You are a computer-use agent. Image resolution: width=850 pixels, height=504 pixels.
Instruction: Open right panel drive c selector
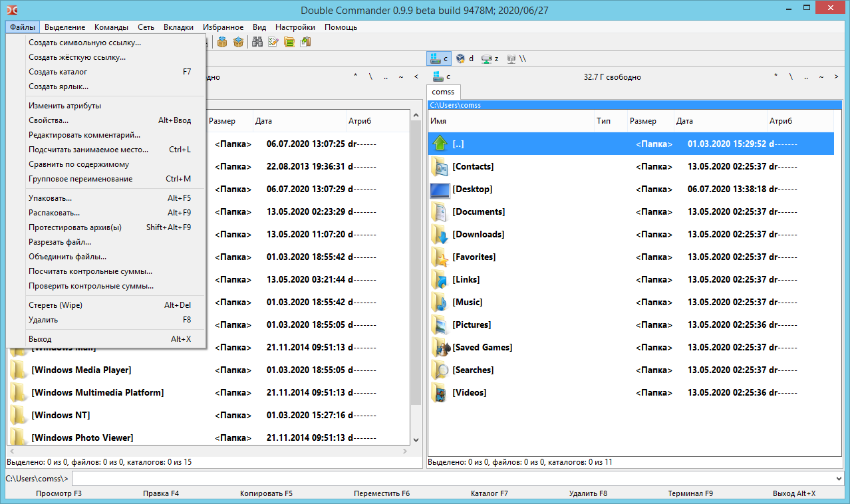[442, 76]
